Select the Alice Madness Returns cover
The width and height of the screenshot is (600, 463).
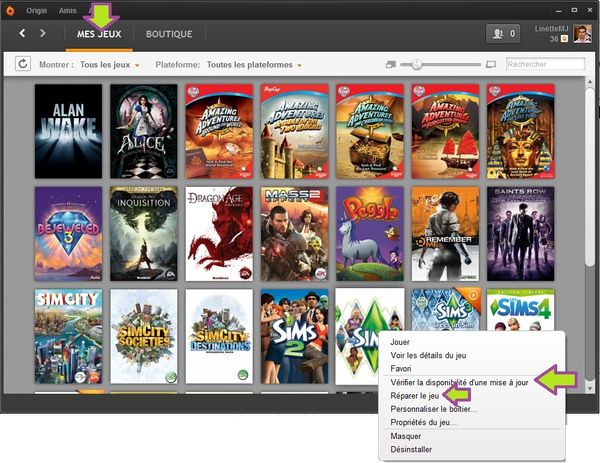pos(144,131)
